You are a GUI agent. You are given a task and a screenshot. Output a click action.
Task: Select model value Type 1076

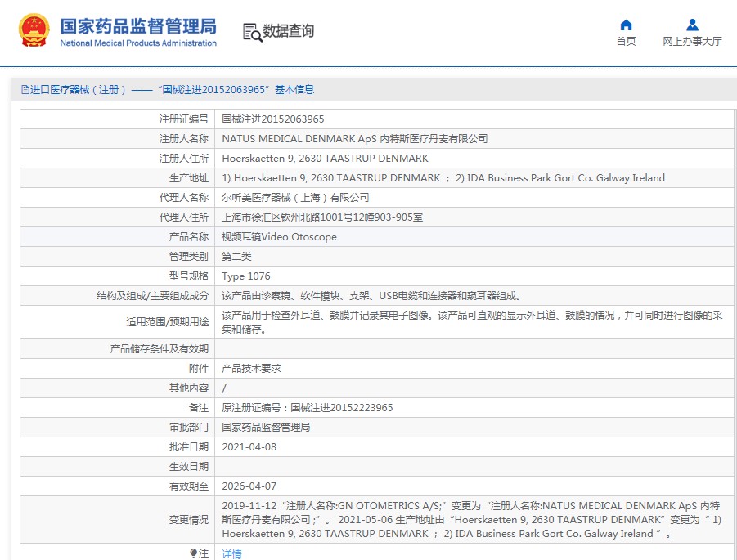(x=246, y=276)
